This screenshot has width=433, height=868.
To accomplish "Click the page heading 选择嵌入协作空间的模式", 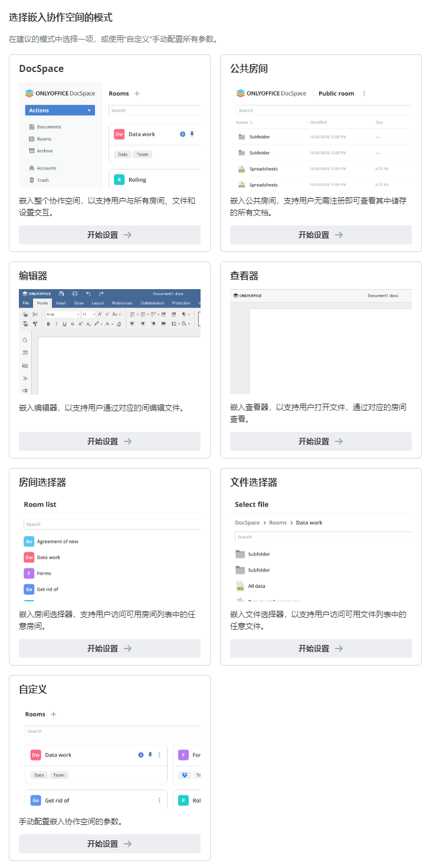I will (61, 18).
